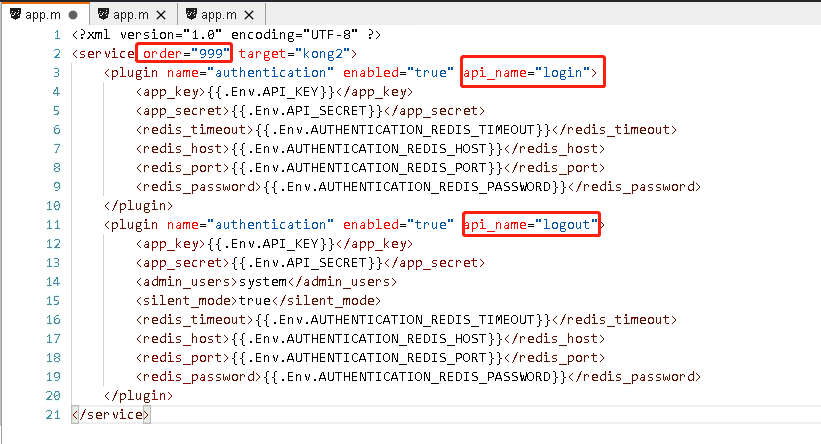Switch to the second app.m tab
This screenshot has width=821, height=444.
(x=131, y=15)
